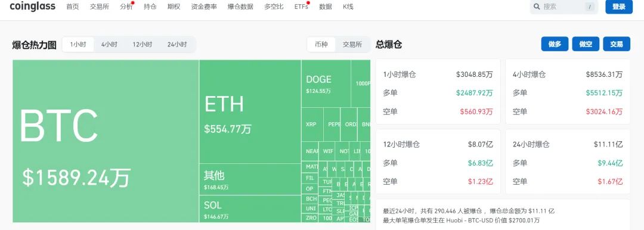Click the 做多 button
The width and height of the screenshot is (644, 230).
tap(555, 44)
